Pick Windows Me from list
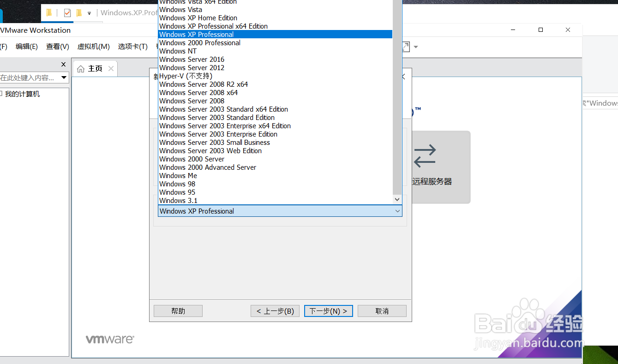The height and width of the screenshot is (364, 618). 275,176
